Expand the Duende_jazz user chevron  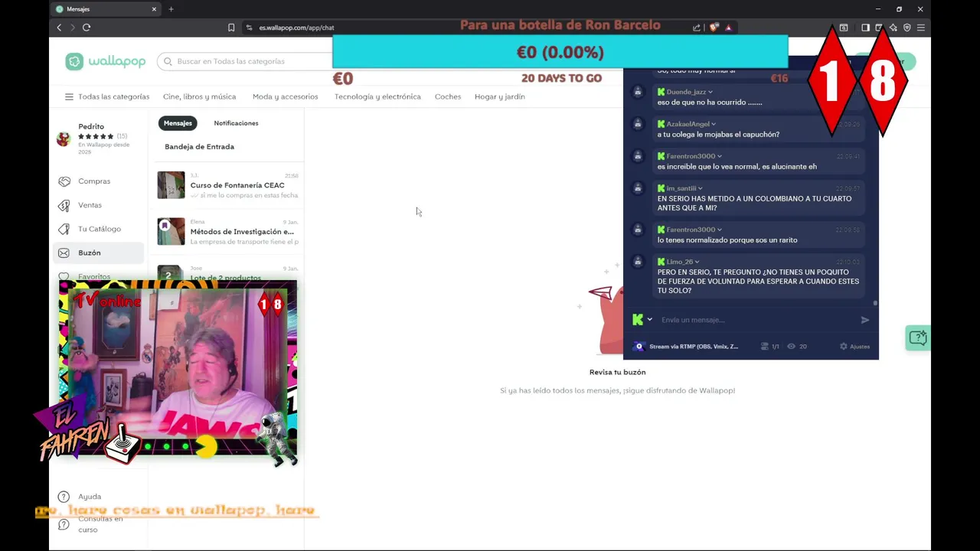pos(710,92)
